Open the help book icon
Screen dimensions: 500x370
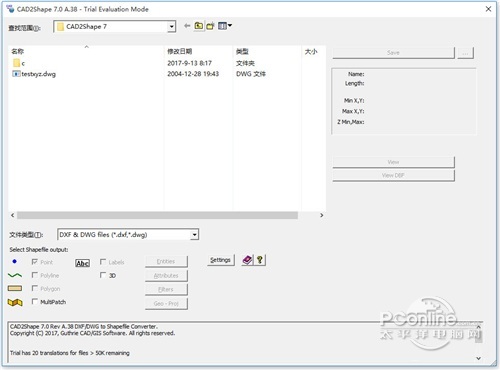(x=247, y=260)
